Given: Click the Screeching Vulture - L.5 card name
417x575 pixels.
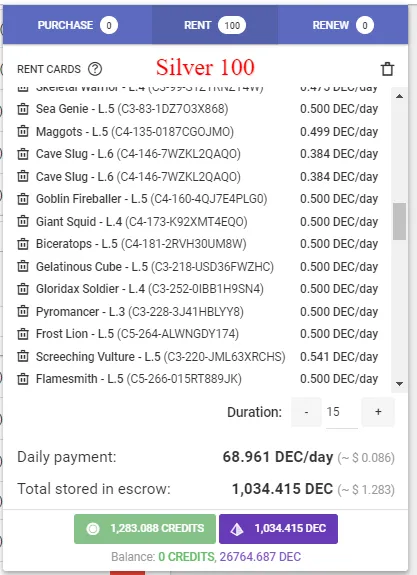Looking at the screenshot, I should point(98,357).
